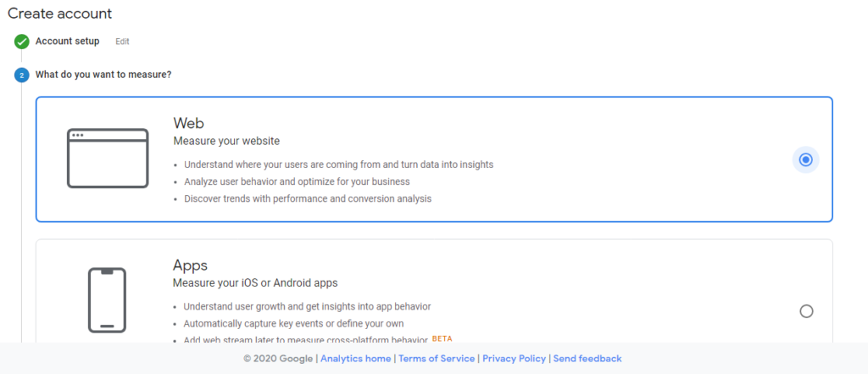868x374 pixels.
Task: Click the Send feedback link
Action: pos(587,359)
